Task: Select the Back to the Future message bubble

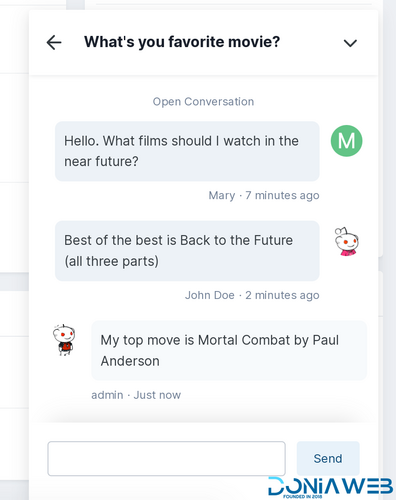Action: 187,251
